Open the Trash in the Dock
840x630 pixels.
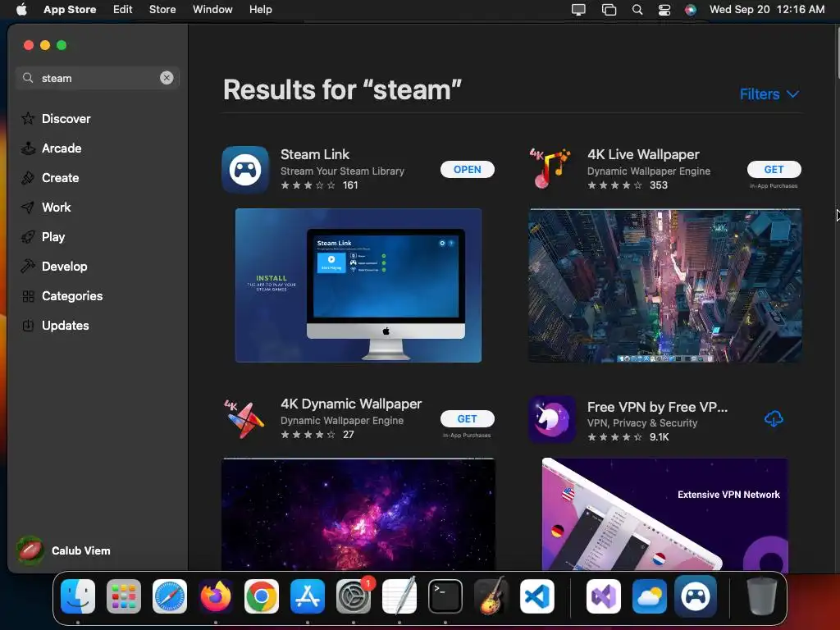point(762,596)
